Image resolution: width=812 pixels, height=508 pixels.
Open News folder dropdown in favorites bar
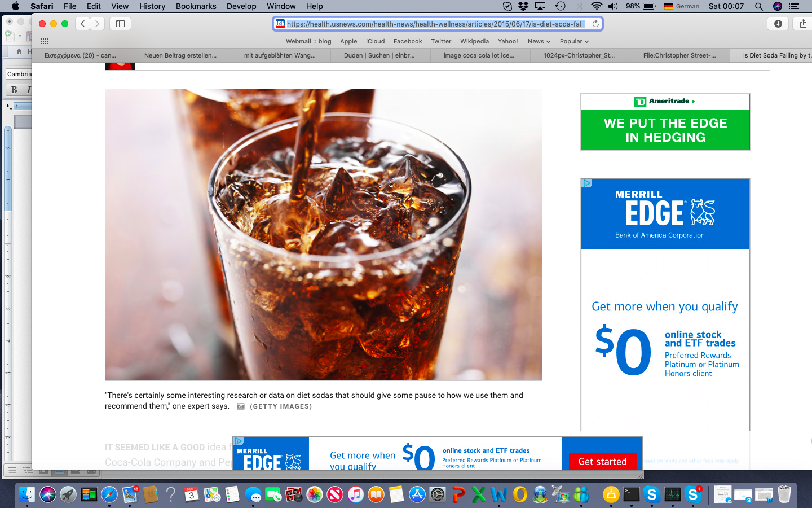click(x=539, y=41)
